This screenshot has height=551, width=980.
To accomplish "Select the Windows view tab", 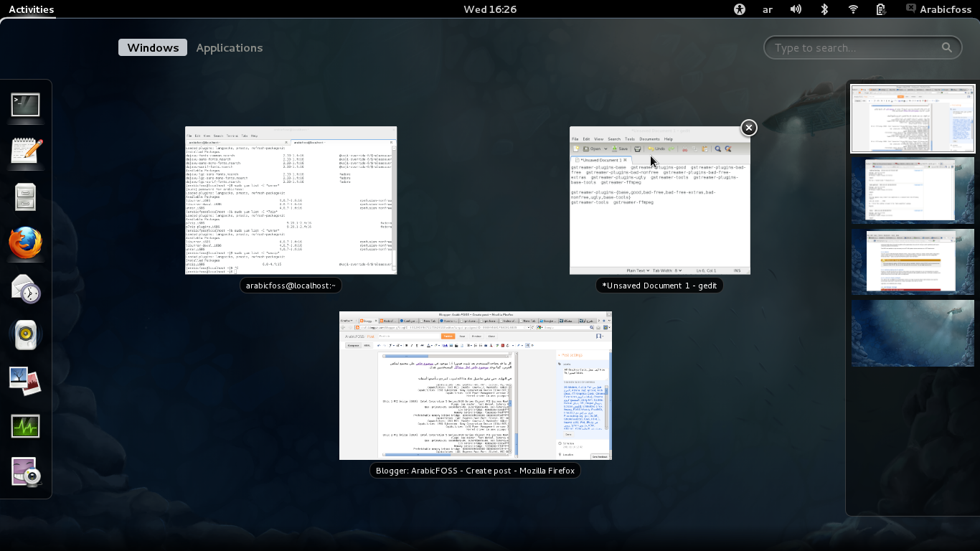I will [153, 48].
